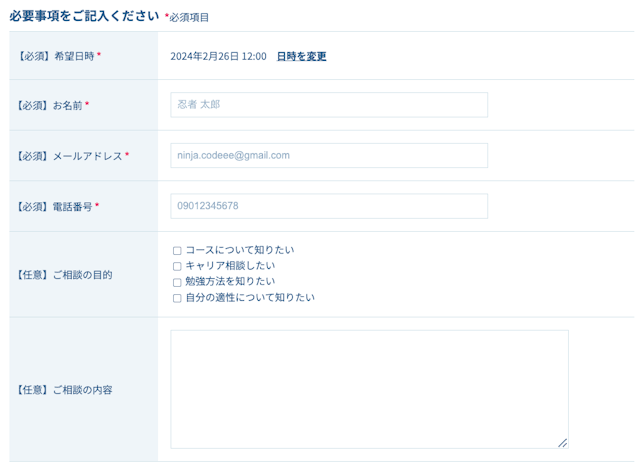Click the ご相談の内容 textarea

pyautogui.click(x=369, y=389)
